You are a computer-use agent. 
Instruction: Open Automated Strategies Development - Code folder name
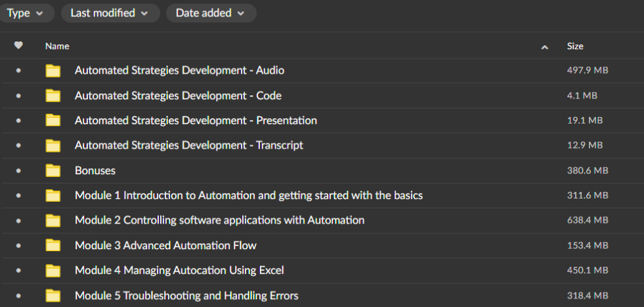(179, 96)
